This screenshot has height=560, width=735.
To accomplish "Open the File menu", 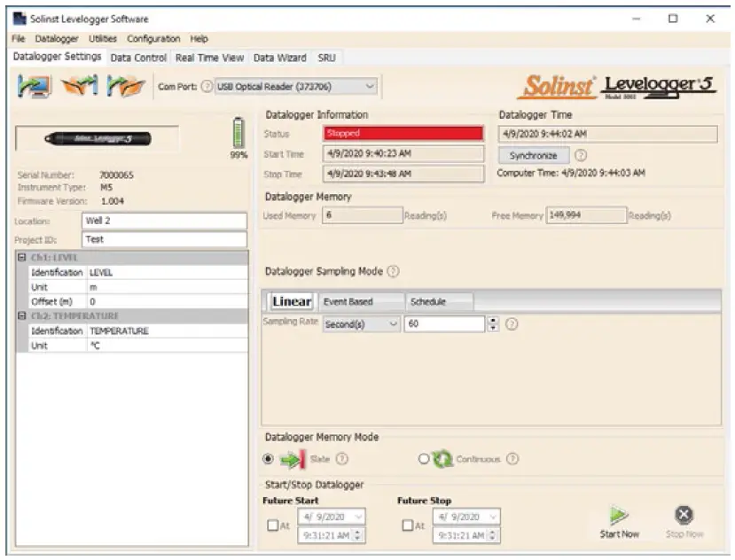I will (x=19, y=38).
